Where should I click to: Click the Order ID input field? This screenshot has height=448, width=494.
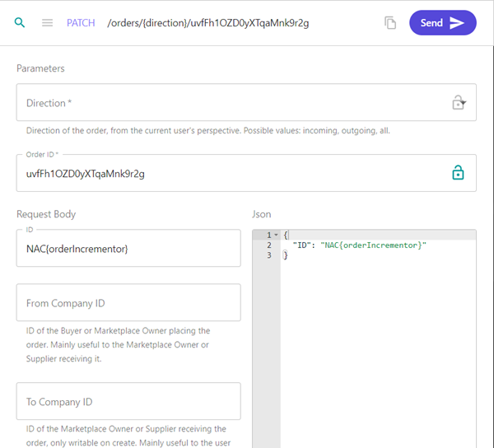(x=246, y=173)
